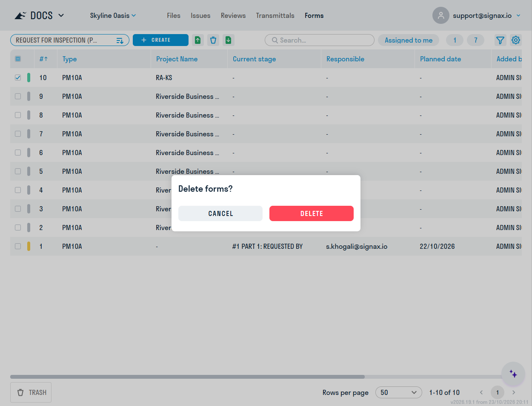The height and width of the screenshot is (406, 532).
Task: Click the green upload/export forms icon
Action: pyautogui.click(x=198, y=40)
